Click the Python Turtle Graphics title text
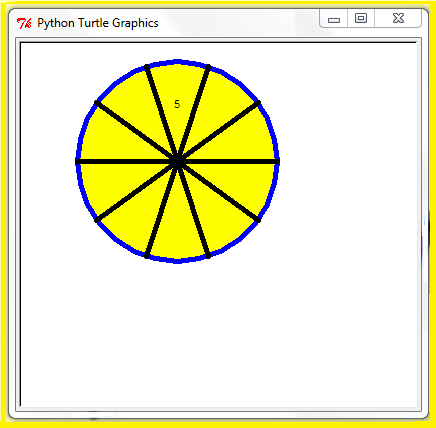This screenshot has width=436, height=428. pyautogui.click(x=98, y=23)
